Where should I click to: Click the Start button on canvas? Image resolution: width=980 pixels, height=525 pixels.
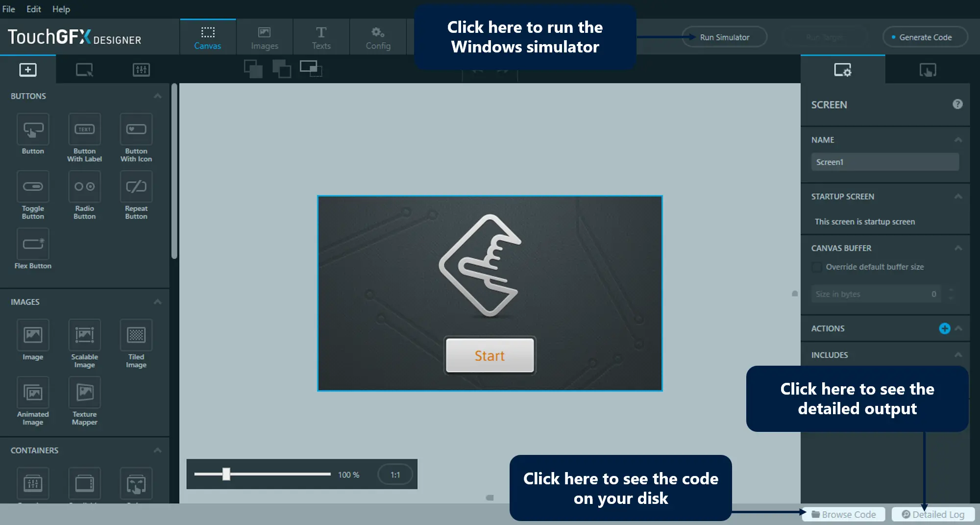coord(490,355)
